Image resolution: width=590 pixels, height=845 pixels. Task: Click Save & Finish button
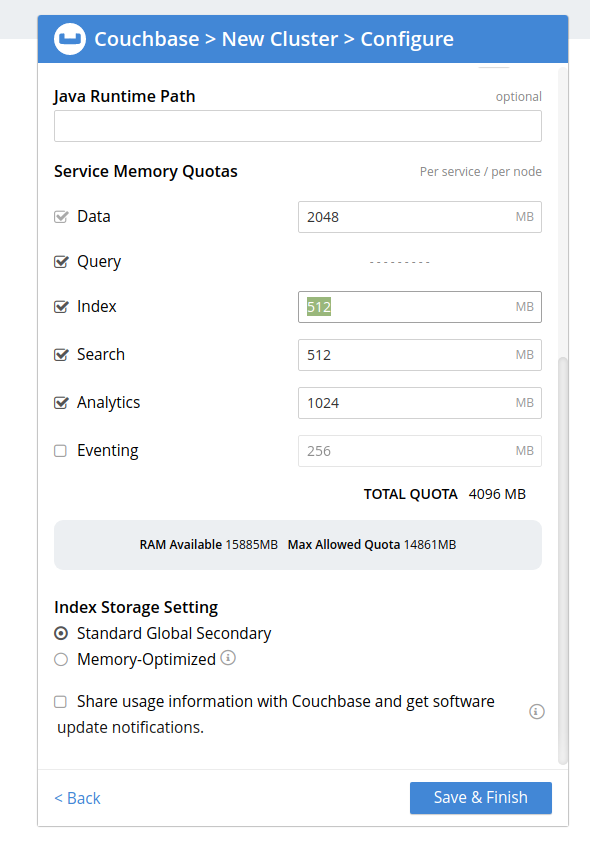click(481, 798)
